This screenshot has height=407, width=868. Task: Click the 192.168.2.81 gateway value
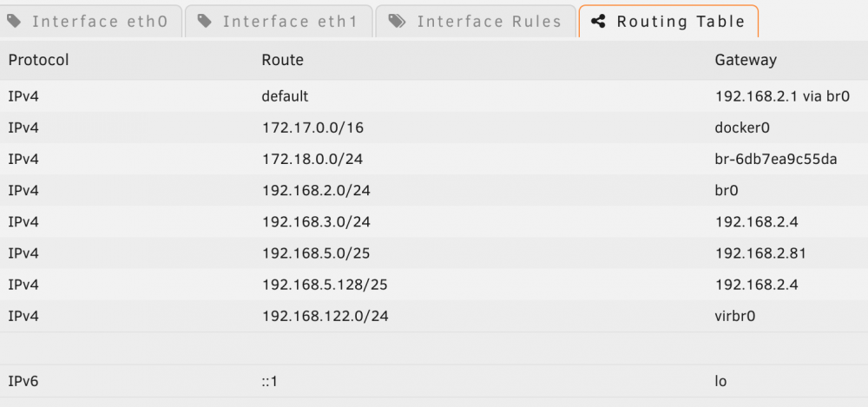(760, 253)
